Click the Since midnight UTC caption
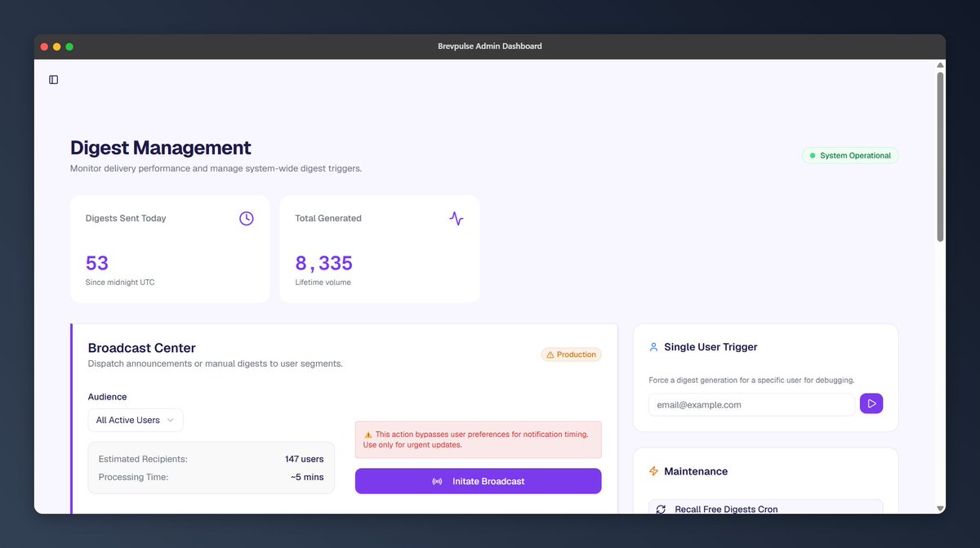Image resolution: width=980 pixels, height=548 pixels. (x=120, y=283)
